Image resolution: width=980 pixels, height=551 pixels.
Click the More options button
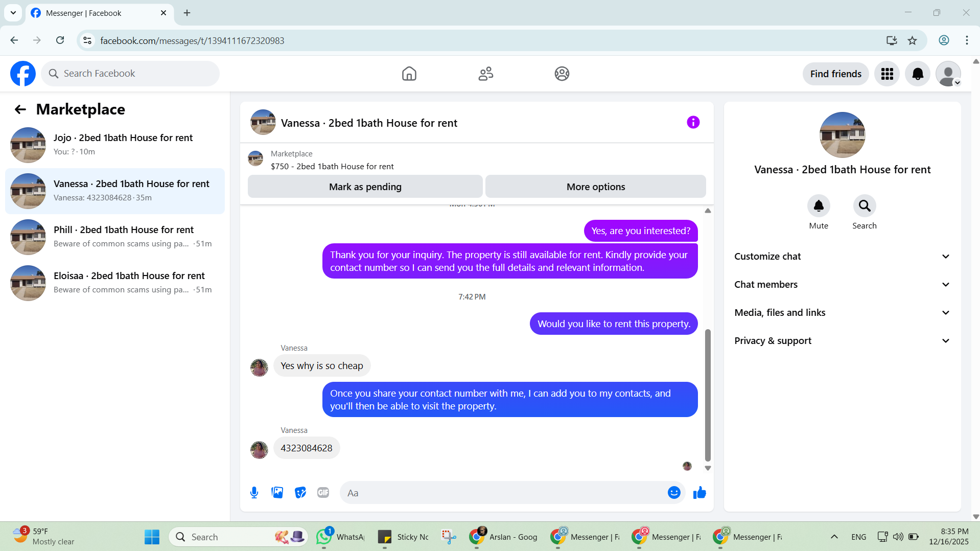click(x=596, y=187)
